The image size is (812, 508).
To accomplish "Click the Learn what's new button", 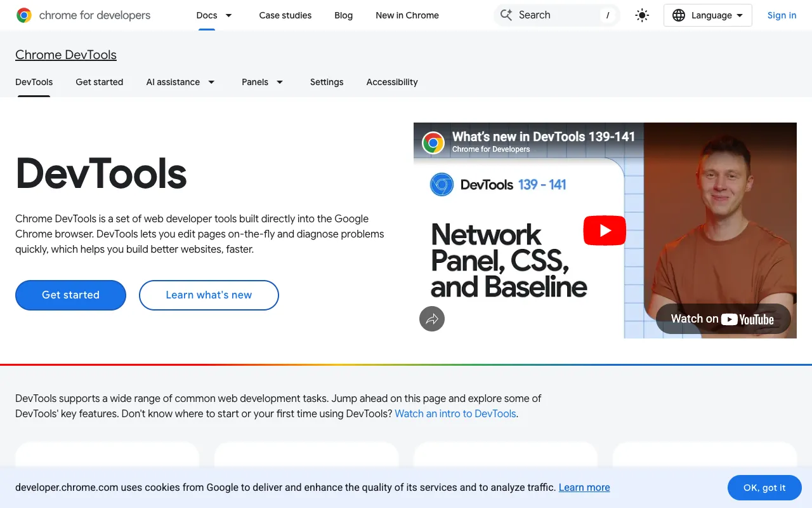I will click(209, 295).
